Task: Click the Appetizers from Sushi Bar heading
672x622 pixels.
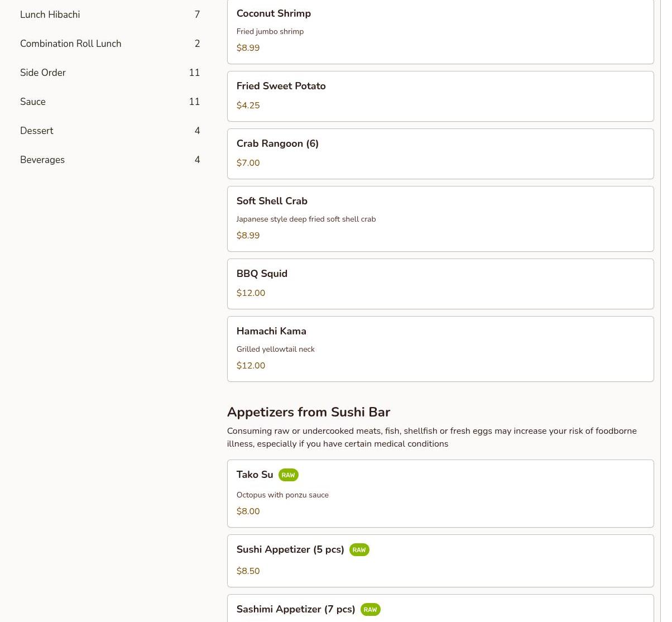Action: pyautogui.click(x=308, y=412)
